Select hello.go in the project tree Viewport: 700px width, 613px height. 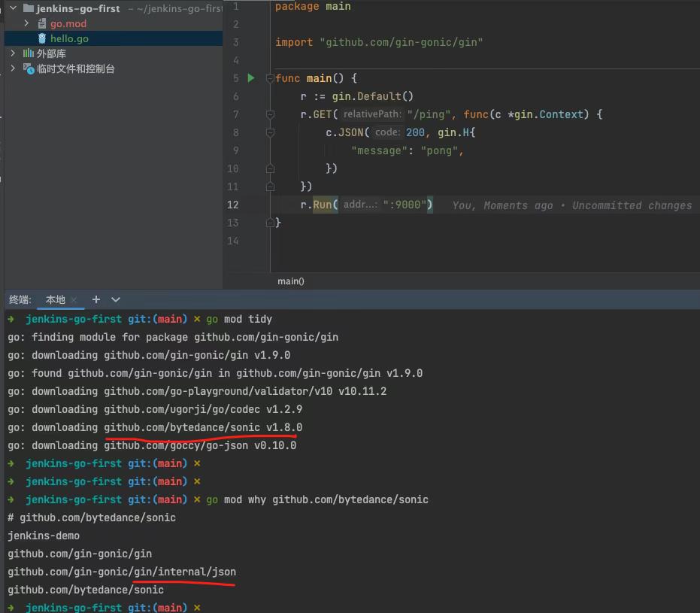coord(69,38)
